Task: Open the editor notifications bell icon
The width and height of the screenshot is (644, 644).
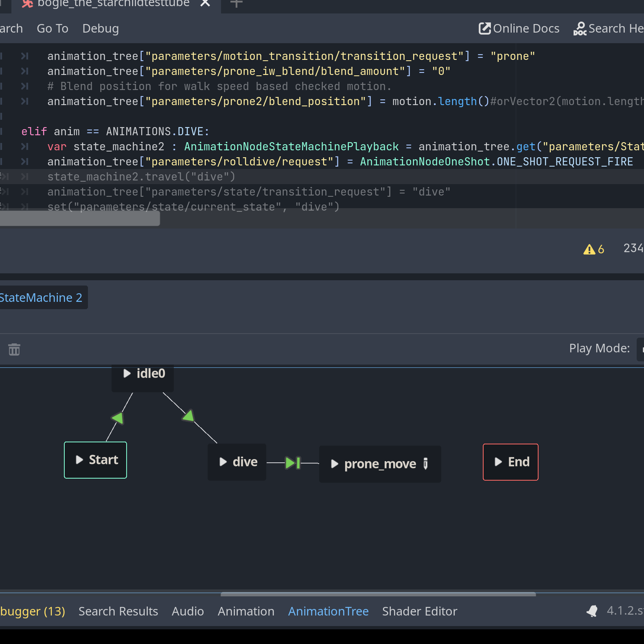Action: pyautogui.click(x=592, y=611)
